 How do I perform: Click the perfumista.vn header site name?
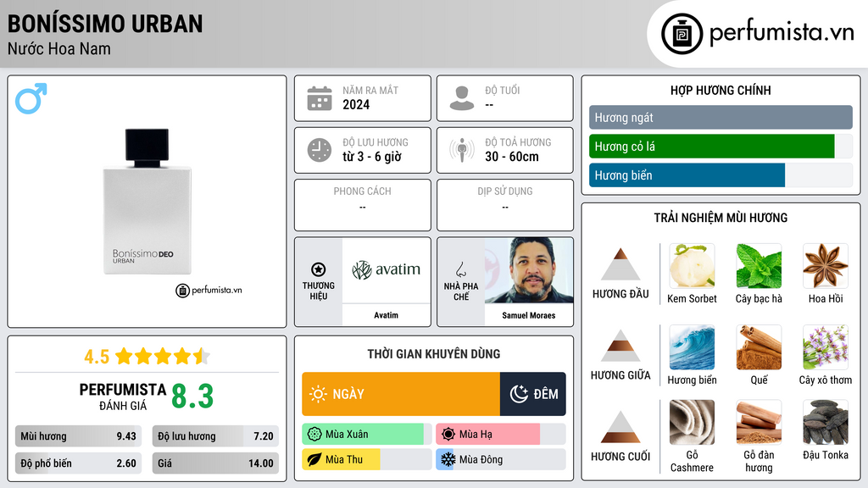(782, 33)
